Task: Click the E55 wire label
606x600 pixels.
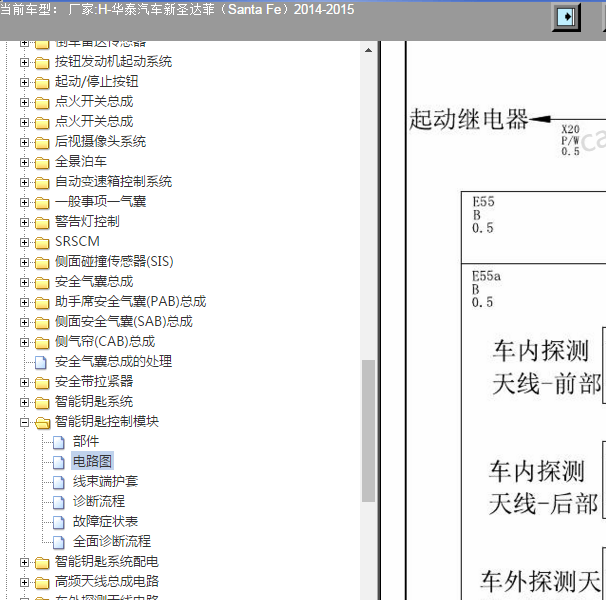Action: (483, 215)
